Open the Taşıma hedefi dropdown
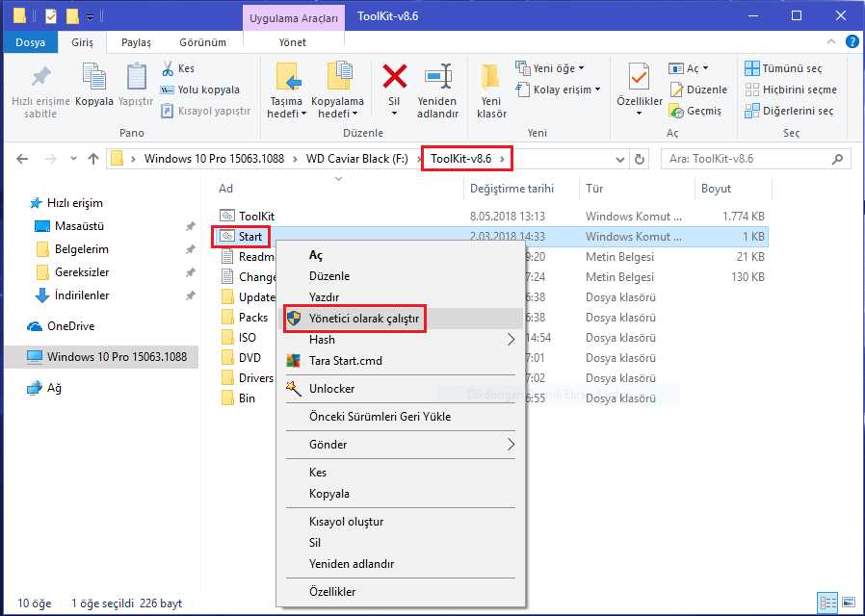 (x=286, y=108)
